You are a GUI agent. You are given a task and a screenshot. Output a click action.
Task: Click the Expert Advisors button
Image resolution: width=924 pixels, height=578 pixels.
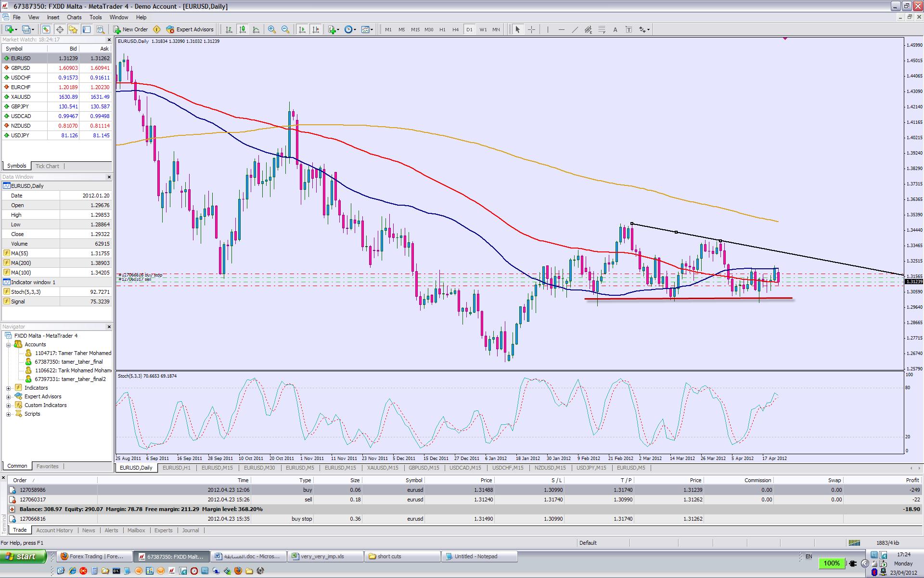click(x=190, y=29)
